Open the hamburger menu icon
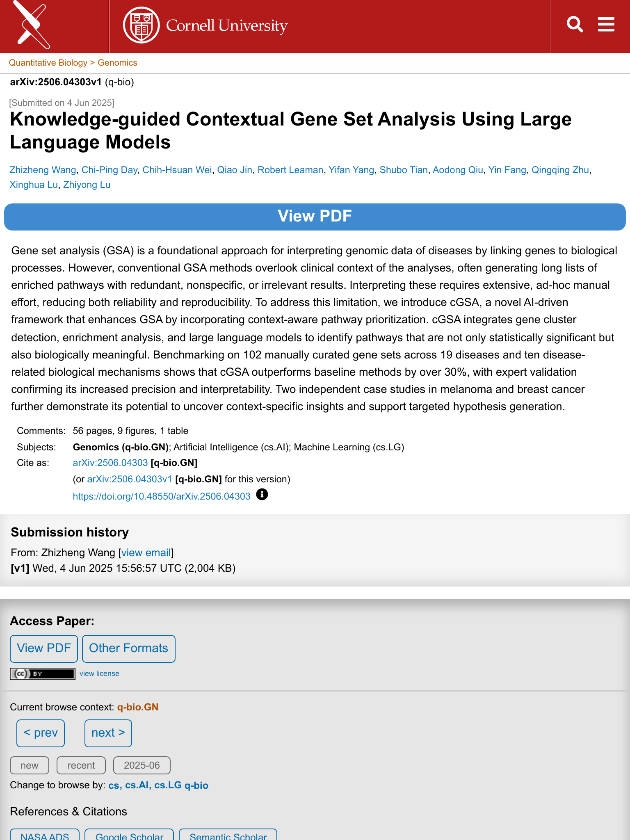 pos(606,25)
